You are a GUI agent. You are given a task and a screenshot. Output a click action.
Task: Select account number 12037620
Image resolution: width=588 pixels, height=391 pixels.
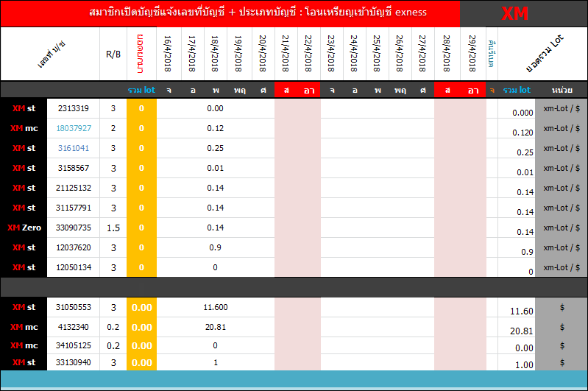(74, 247)
